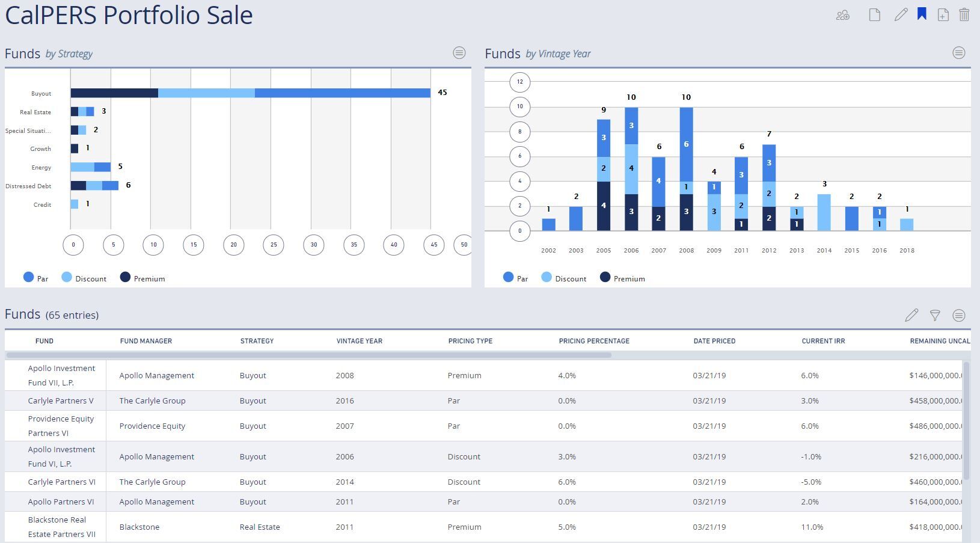Click the Growth strategy bar
The height and width of the screenshot is (543, 980).
point(75,149)
